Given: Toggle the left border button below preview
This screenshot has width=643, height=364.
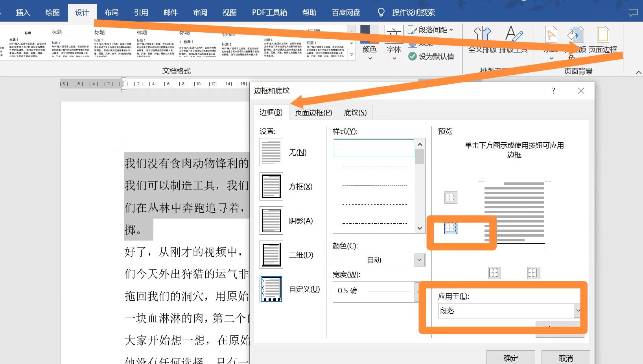Looking at the screenshot, I should pyautogui.click(x=494, y=273).
